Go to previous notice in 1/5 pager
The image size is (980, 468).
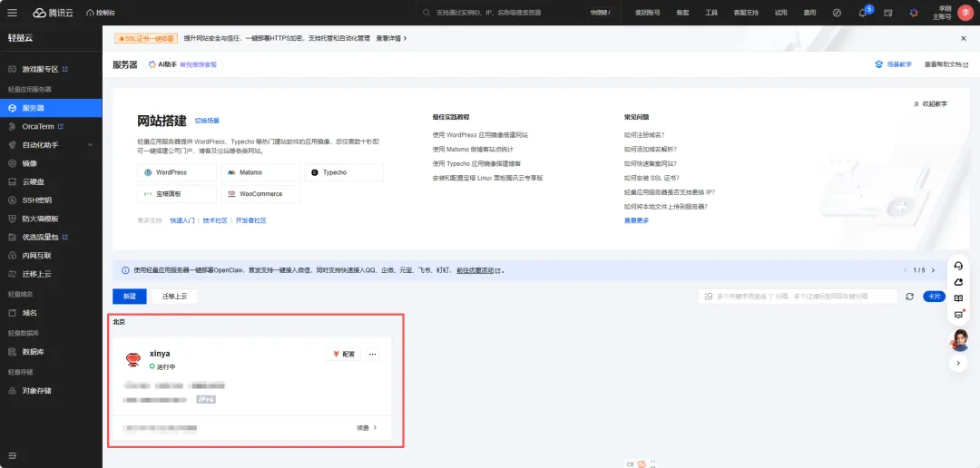click(905, 270)
